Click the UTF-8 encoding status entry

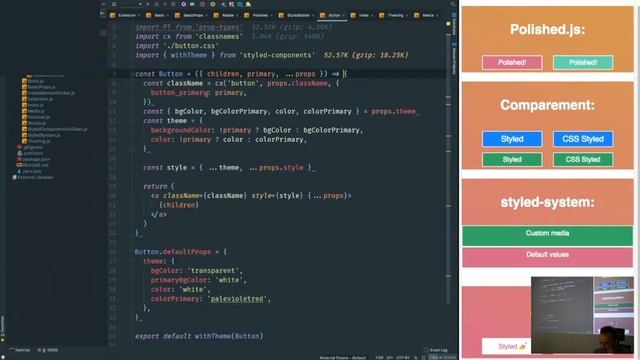402,358
